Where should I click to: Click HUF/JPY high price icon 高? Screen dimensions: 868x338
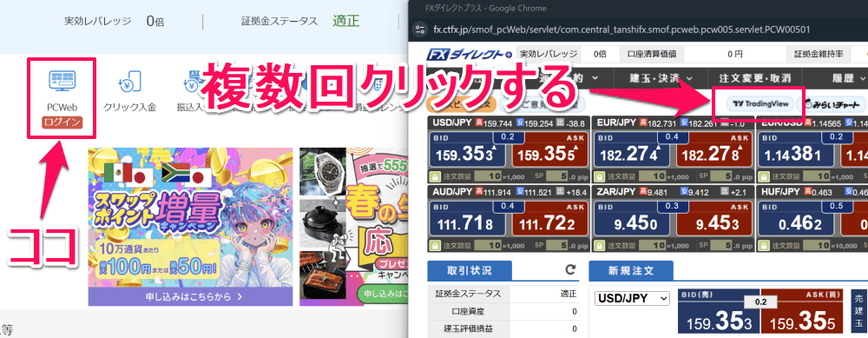click(808, 191)
